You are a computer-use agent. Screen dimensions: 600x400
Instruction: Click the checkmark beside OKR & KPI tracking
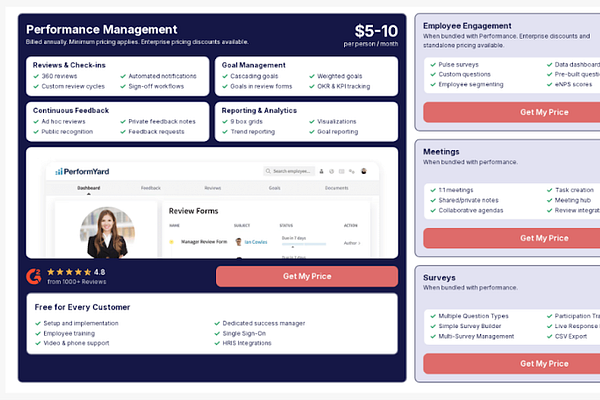pyautogui.click(x=312, y=87)
